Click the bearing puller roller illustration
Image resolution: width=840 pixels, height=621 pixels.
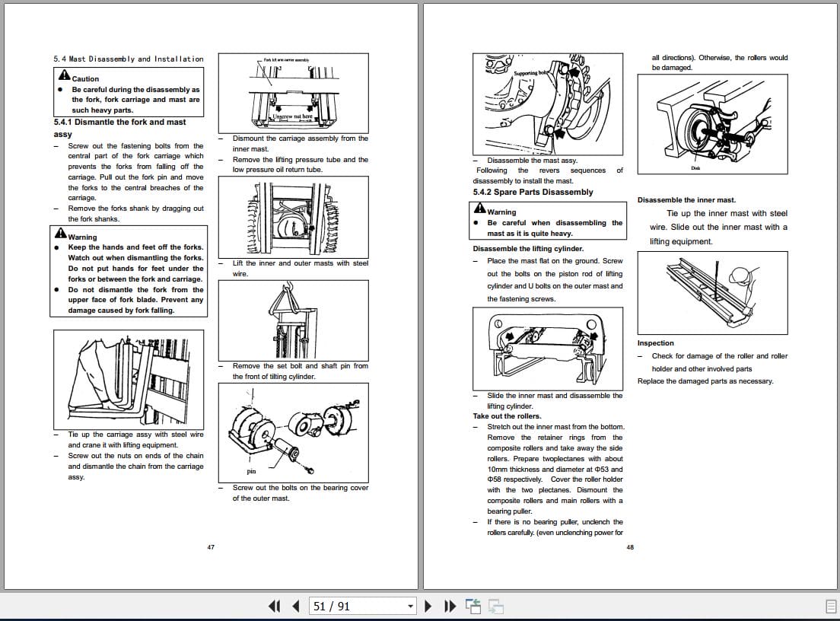pyautogui.click(x=712, y=124)
